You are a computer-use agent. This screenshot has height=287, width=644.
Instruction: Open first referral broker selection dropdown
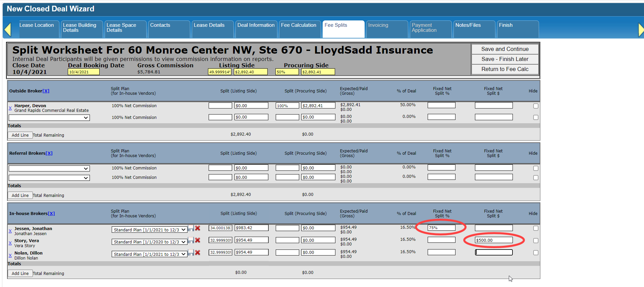49,168
